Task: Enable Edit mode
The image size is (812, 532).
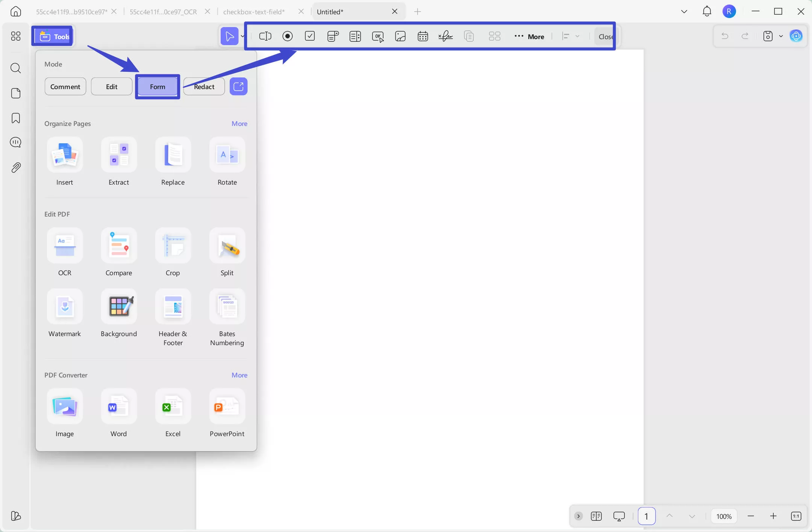Action: (x=111, y=86)
